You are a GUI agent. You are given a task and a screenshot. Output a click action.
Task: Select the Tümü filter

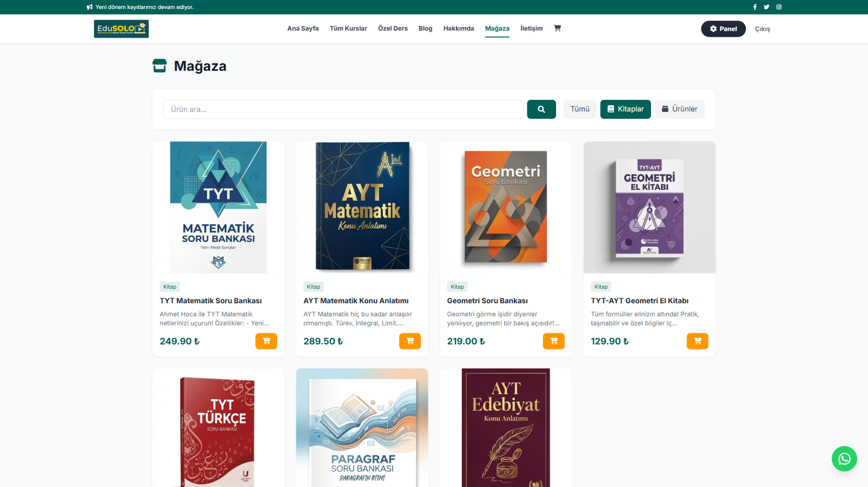click(579, 109)
